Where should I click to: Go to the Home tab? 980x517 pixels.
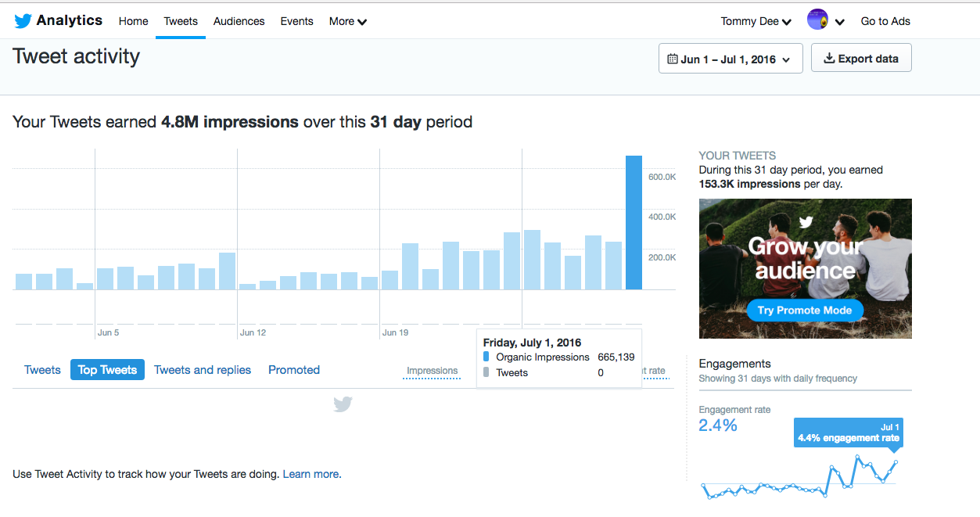tap(133, 21)
